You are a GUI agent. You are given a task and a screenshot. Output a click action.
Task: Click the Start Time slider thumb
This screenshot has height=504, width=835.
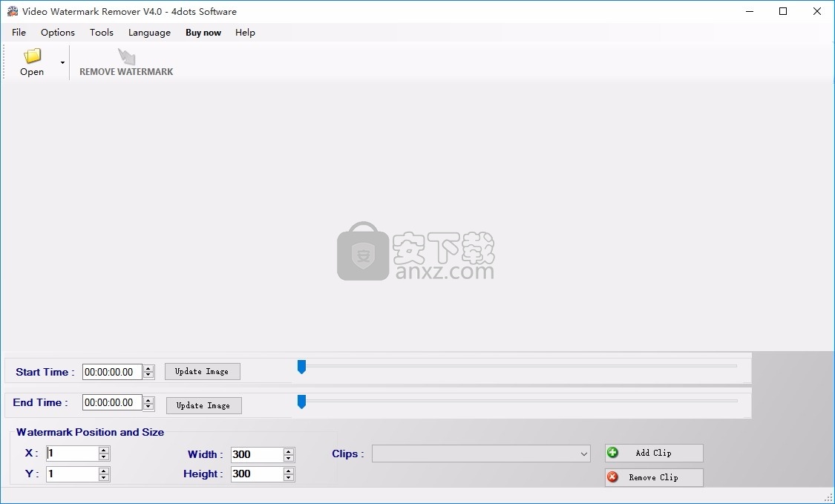coord(301,367)
